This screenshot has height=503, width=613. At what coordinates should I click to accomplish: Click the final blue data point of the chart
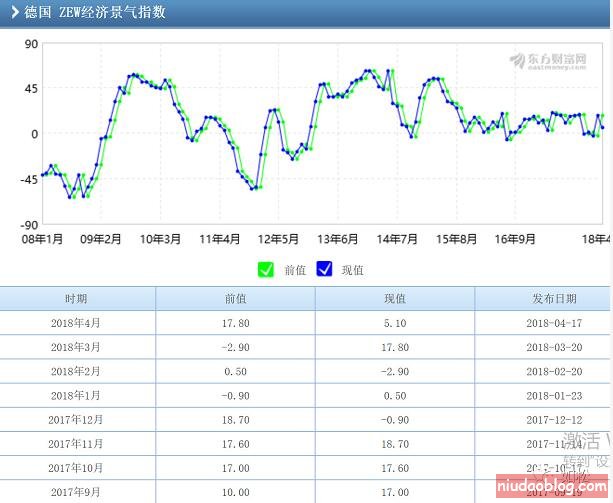click(602, 128)
